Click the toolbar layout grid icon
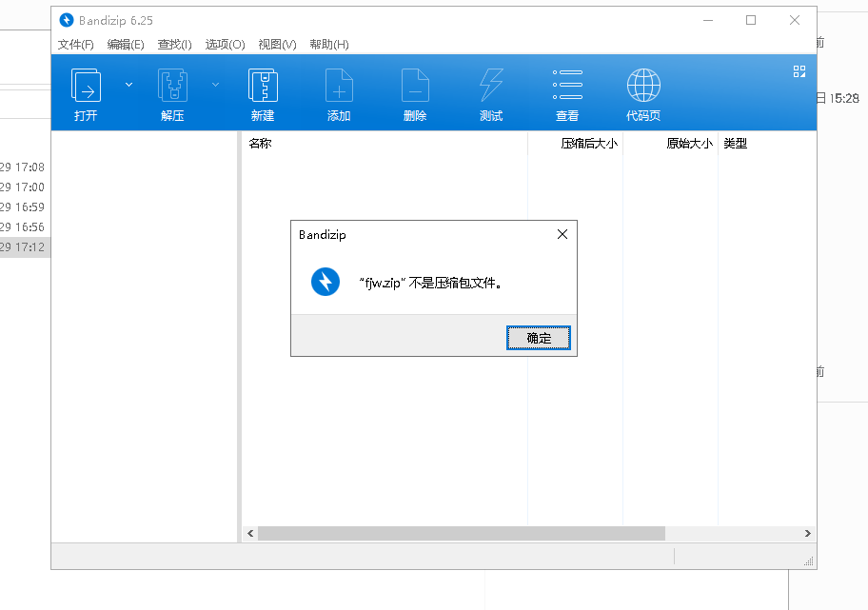The height and width of the screenshot is (610, 868). click(x=799, y=71)
